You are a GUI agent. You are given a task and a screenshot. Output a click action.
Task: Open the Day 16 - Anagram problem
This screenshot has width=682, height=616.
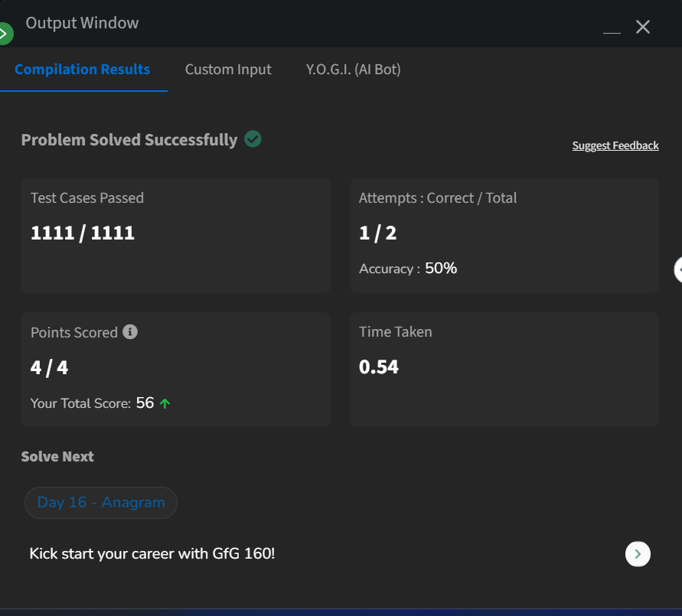pyautogui.click(x=101, y=503)
